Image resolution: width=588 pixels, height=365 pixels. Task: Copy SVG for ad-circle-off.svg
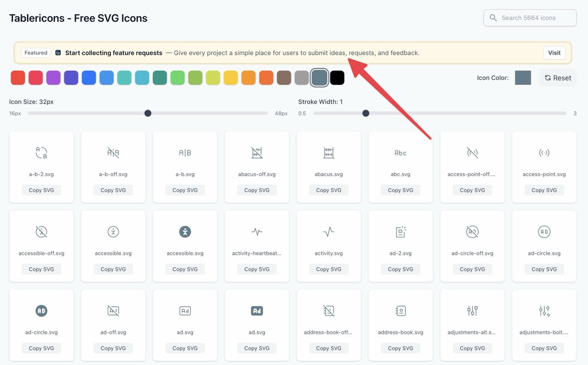tap(472, 269)
